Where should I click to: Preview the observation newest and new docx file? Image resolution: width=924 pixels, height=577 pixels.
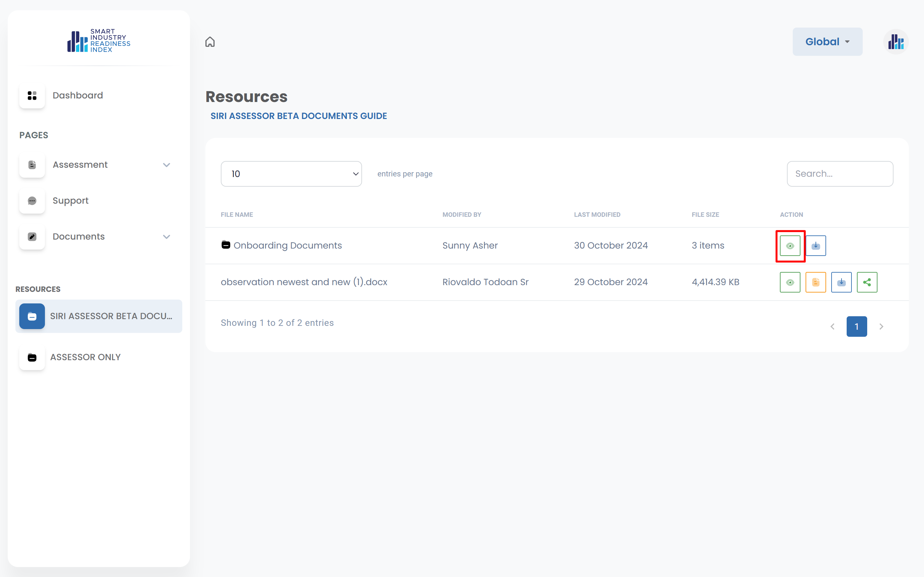coord(790,282)
